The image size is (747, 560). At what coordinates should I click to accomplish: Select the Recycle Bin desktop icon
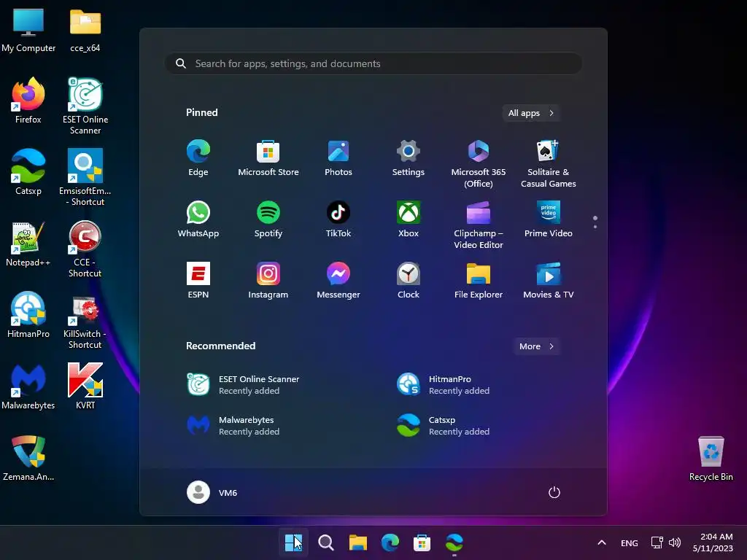coord(711,458)
